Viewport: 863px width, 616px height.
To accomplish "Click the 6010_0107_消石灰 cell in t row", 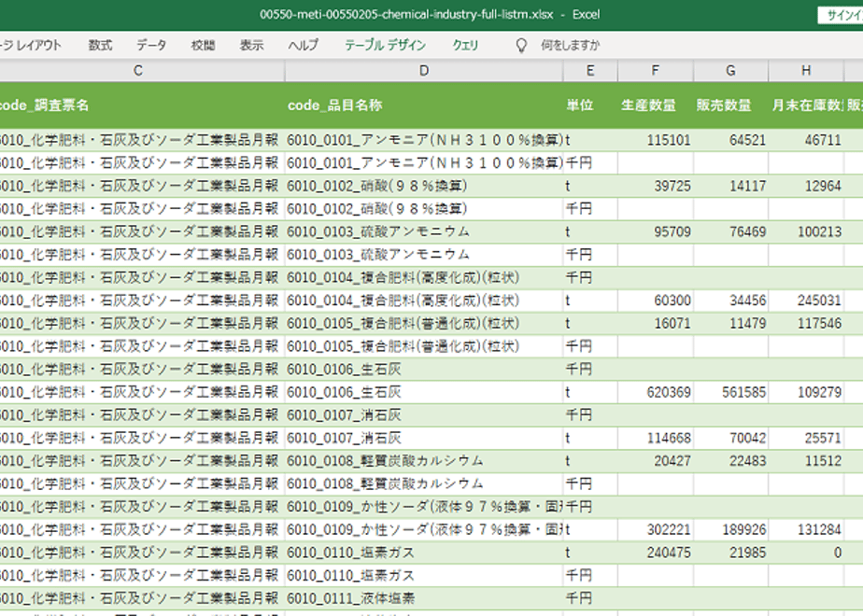I will 424,439.
